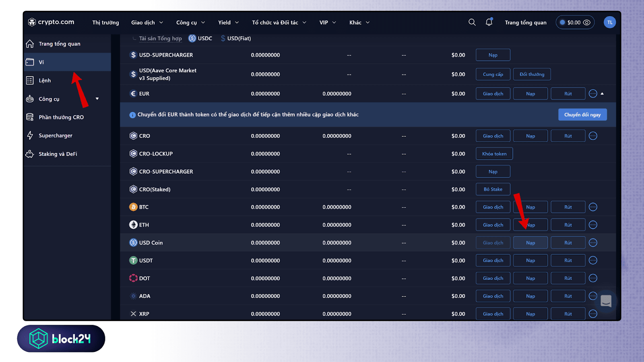Viewport: 644px width, 362px height.
Task: Open more options for USD Coin row
Action: tap(593, 243)
